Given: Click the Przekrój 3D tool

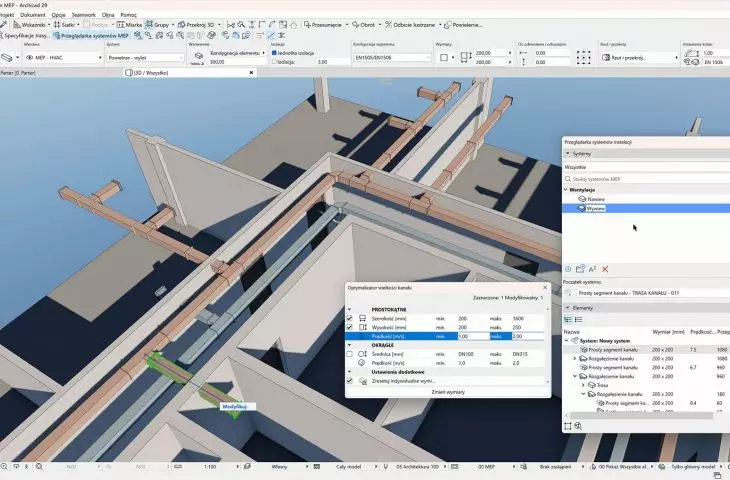Looking at the screenshot, I should pos(196,25).
